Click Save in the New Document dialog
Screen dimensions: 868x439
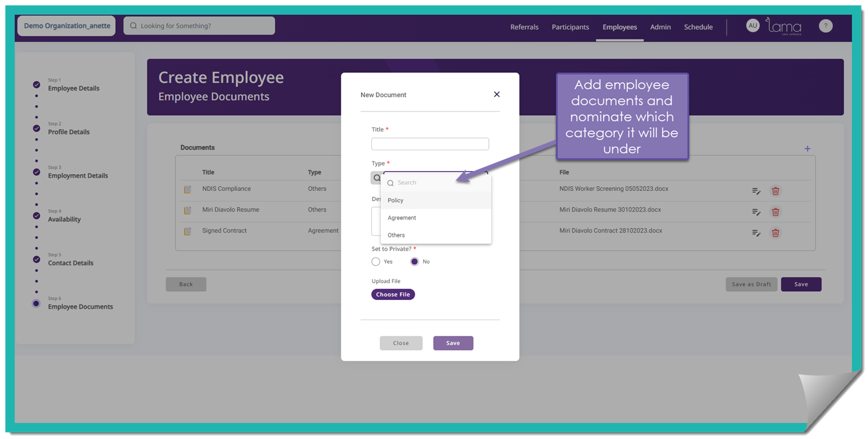click(x=453, y=343)
